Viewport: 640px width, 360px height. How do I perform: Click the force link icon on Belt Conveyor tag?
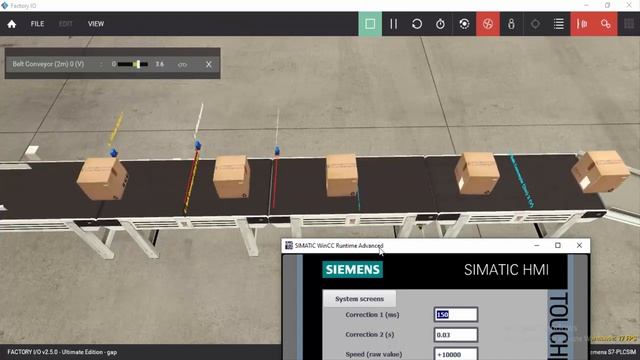[182, 64]
